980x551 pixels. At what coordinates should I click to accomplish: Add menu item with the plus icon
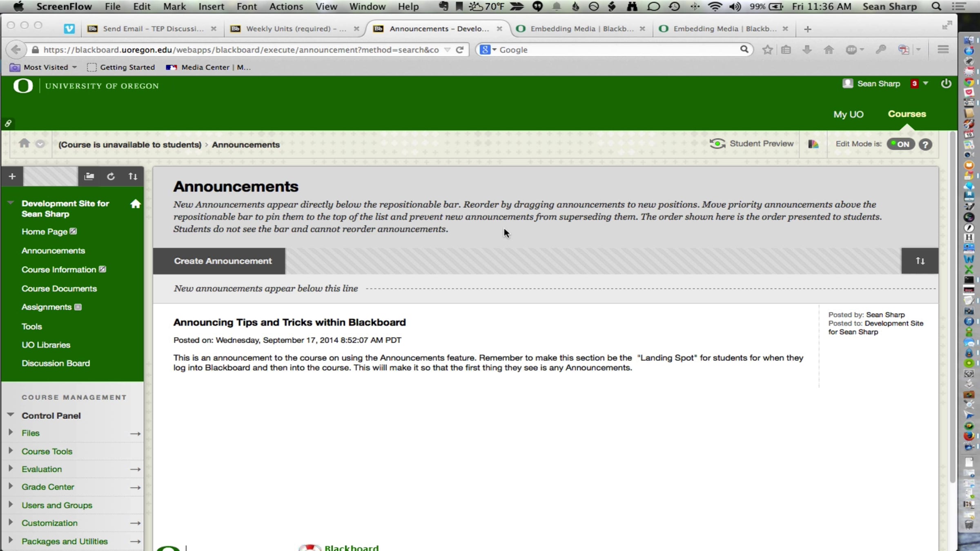click(x=12, y=176)
